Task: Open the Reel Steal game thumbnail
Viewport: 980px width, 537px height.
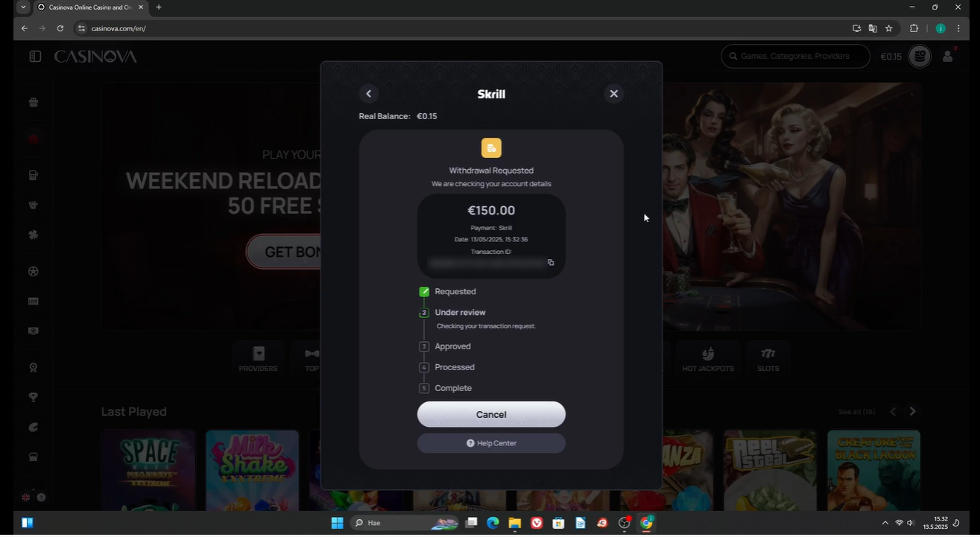Action: pyautogui.click(x=770, y=470)
